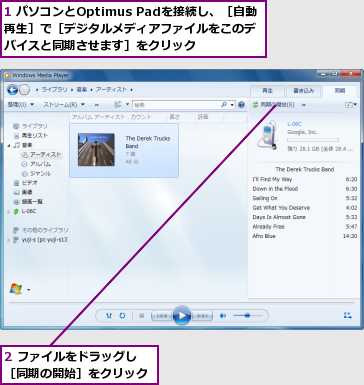Select Afro Blue track

[305, 236]
